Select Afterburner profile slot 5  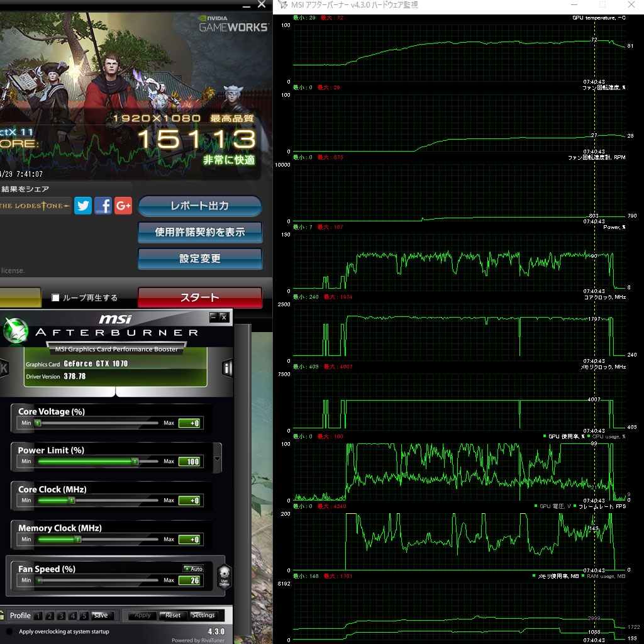(x=84, y=616)
